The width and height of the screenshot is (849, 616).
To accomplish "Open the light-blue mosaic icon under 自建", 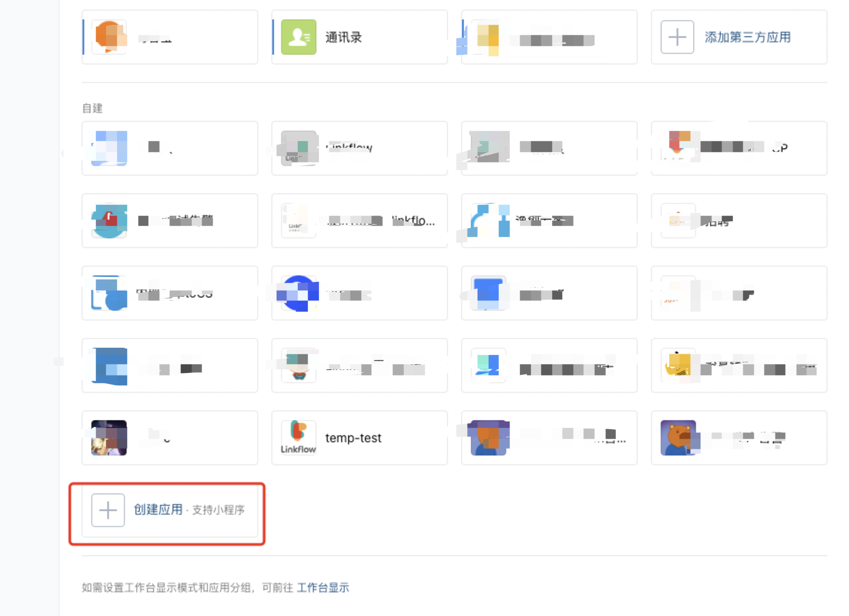I will pos(109,148).
